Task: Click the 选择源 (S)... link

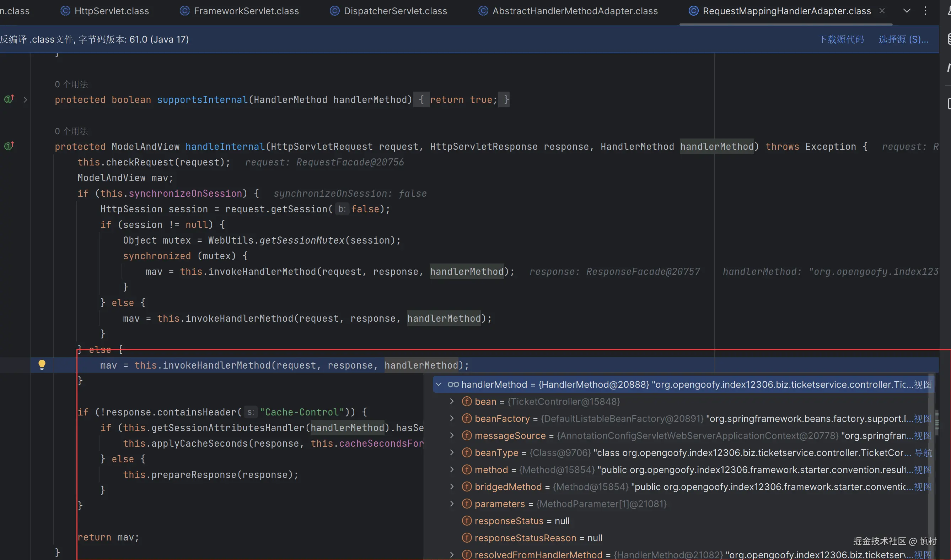Action: (903, 39)
